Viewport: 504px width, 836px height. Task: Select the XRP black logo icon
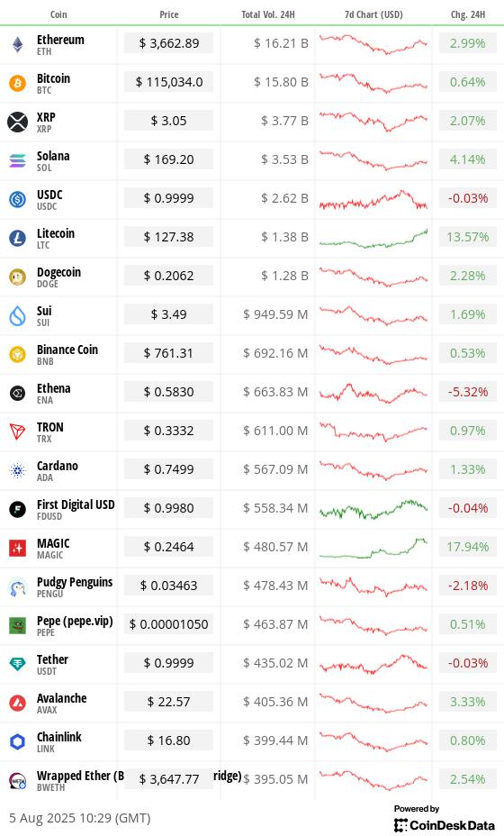click(x=18, y=122)
